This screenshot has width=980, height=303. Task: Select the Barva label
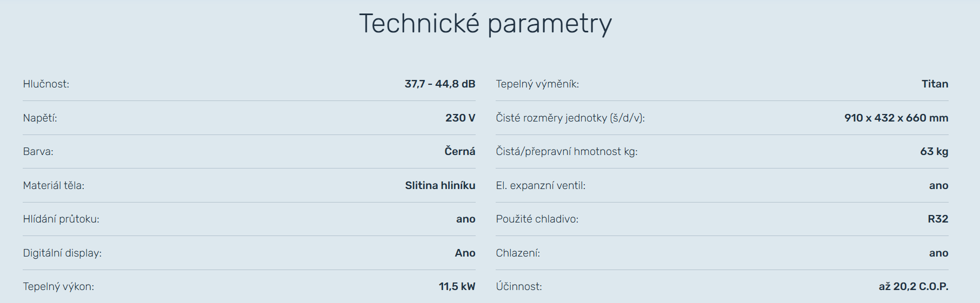(x=38, y=152)
